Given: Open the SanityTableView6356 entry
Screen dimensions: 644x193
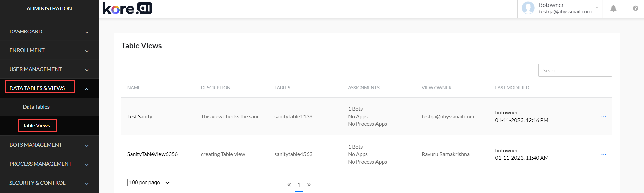Looking at the screenshot, I should click(152, 154).
